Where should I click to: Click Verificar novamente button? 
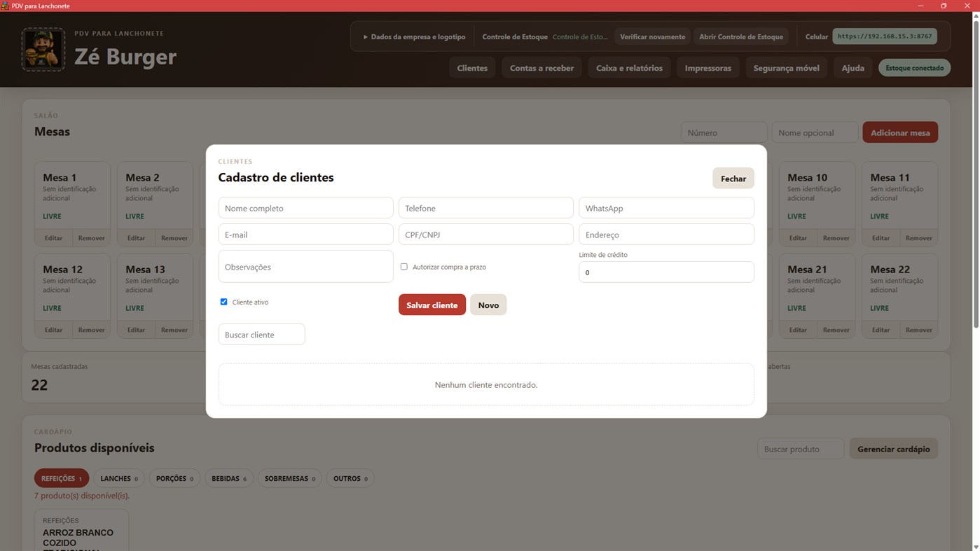pos(652,36)
